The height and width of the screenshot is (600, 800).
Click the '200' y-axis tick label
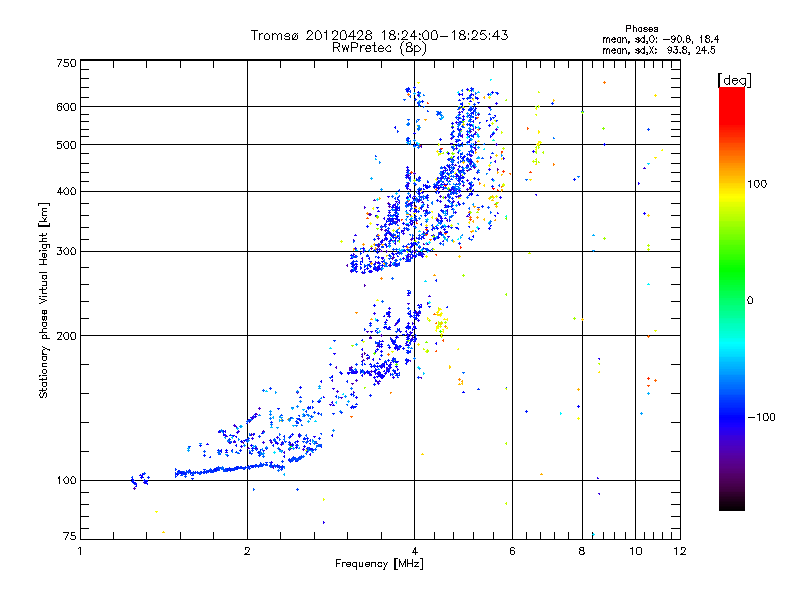(x=66, y=336)
